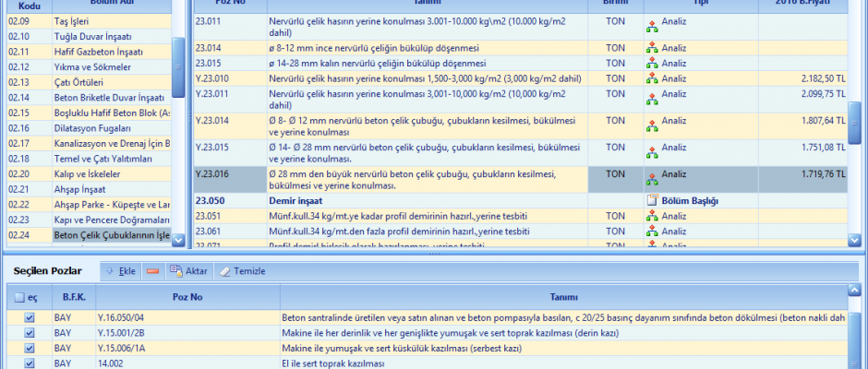Sort by the Poz No column header in bottom grid
The width and height of the screenshot is (868, 369).
click(187, 298)
